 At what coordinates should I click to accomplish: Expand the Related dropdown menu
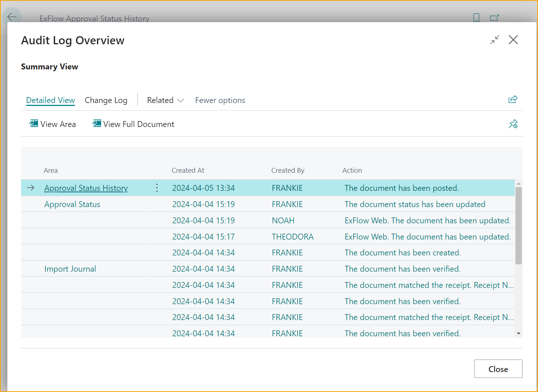[x=165, y=100]
